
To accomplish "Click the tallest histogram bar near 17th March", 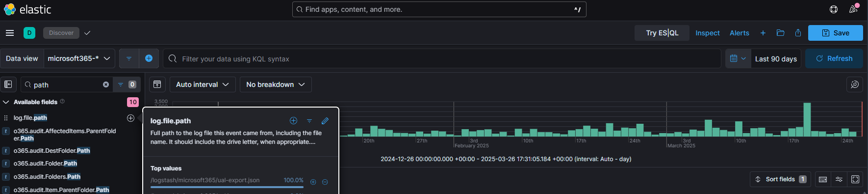I will click(x=807, y=119).
